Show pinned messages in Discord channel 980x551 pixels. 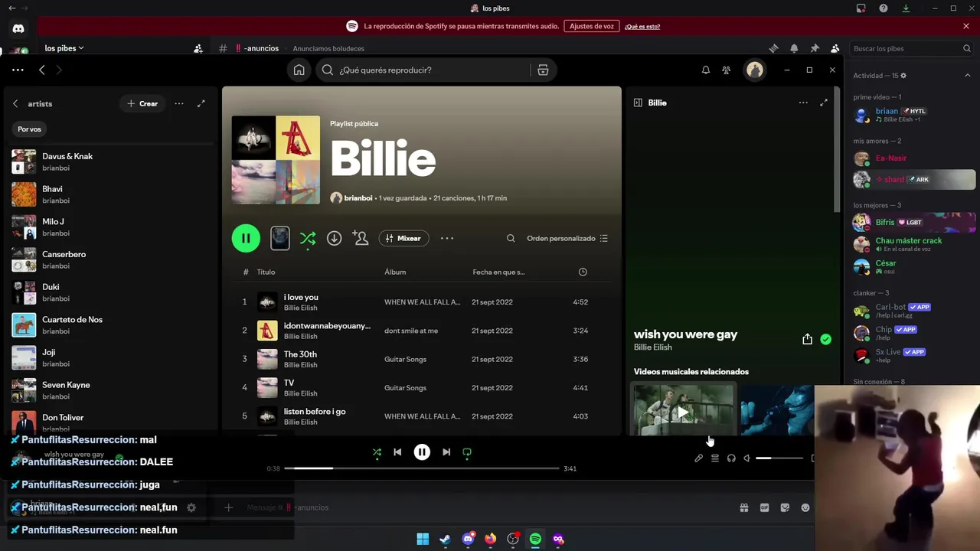[x=815, y=48]
